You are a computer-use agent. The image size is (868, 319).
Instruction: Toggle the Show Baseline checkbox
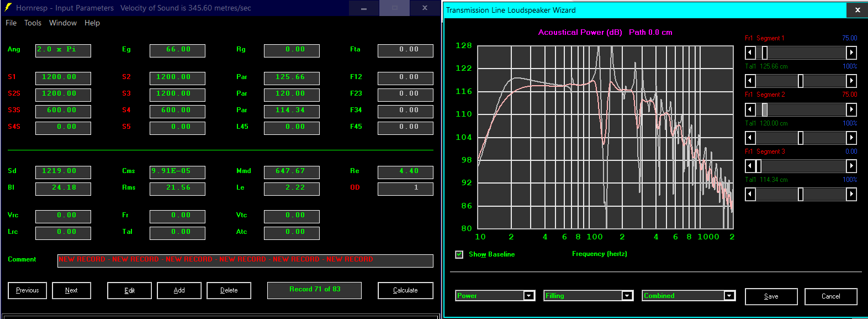(459, 254)
